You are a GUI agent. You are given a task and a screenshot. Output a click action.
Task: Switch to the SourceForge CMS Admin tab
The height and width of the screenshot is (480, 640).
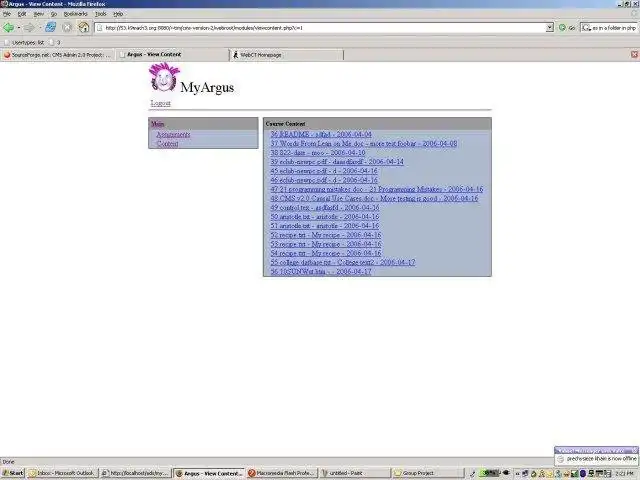click(x=58, y=54)
